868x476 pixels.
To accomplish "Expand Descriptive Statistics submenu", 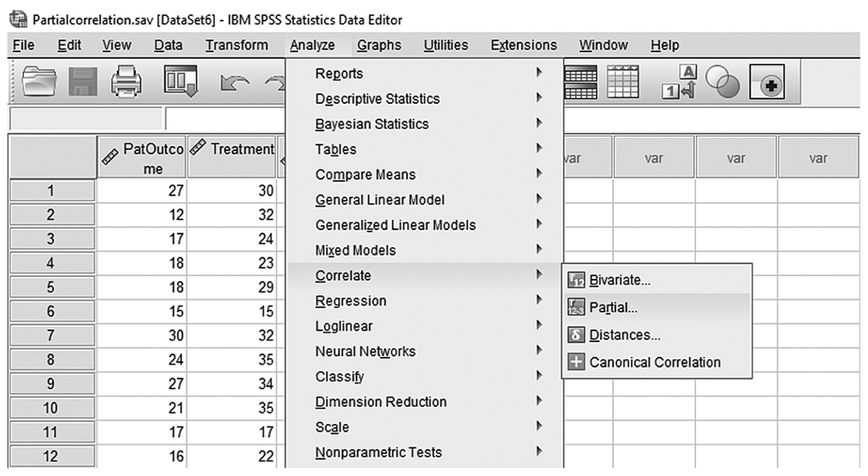I will point(424,99).
